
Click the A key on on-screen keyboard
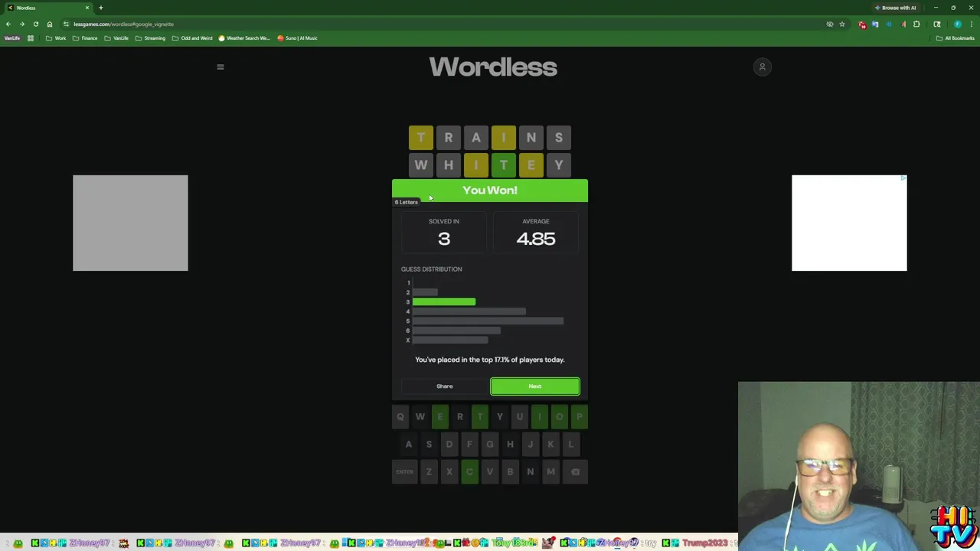point(408,445)
